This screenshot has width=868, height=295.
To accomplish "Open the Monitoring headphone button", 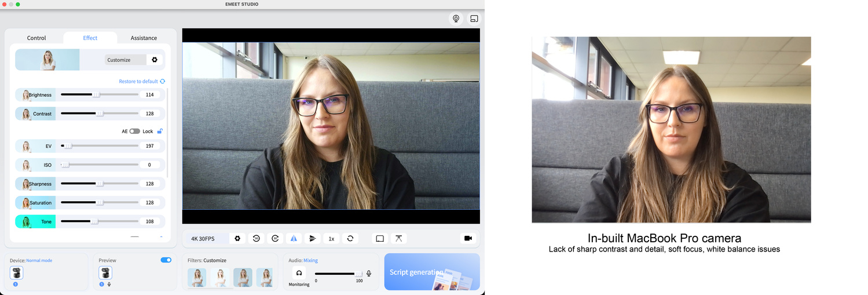I will pos(299,273).
